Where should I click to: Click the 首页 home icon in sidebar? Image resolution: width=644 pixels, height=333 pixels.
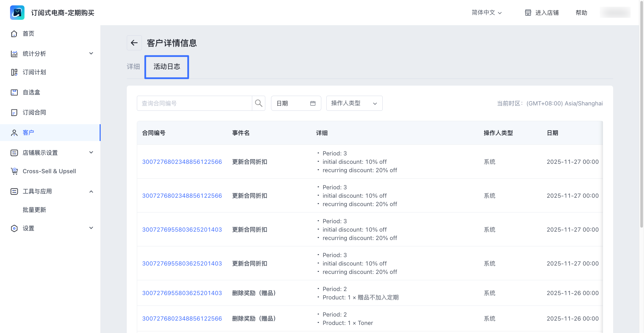14,34
